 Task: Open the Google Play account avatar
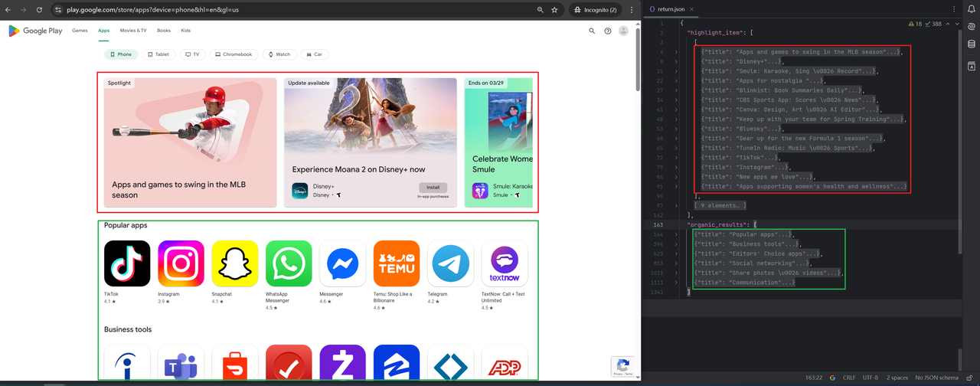pyautogui.click(x=624, y=31)
